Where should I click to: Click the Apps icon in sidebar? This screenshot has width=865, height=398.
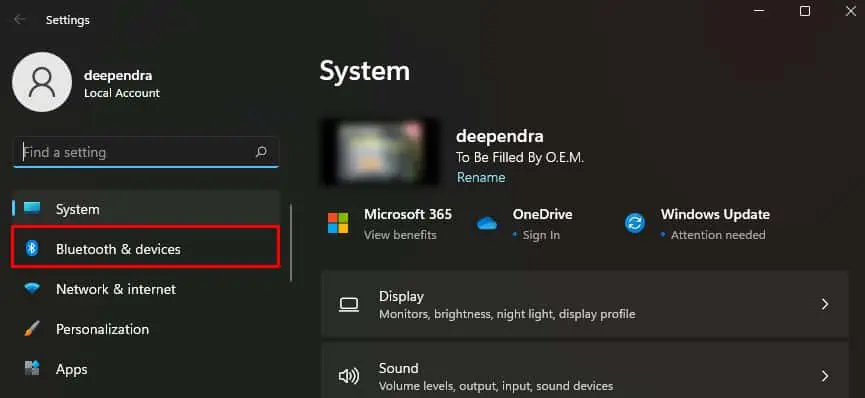point(32,369)
